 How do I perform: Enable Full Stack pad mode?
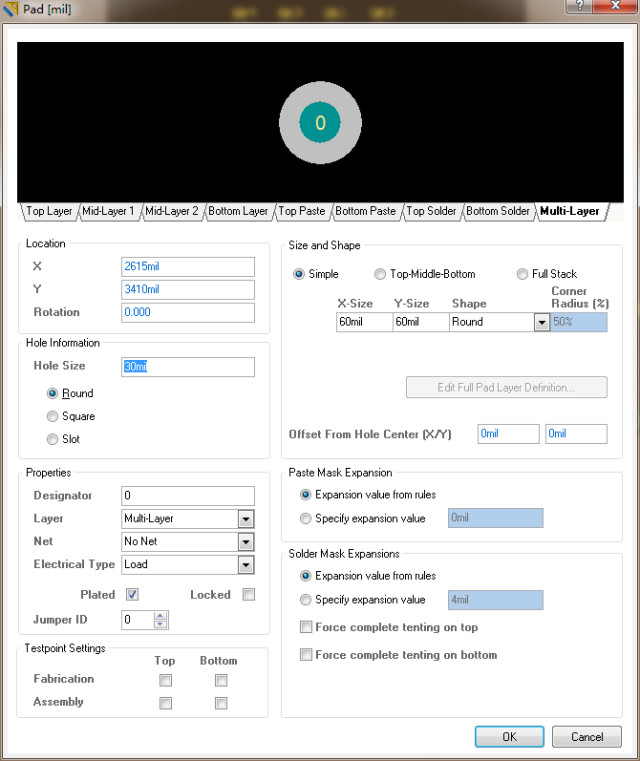click(522, 274)
